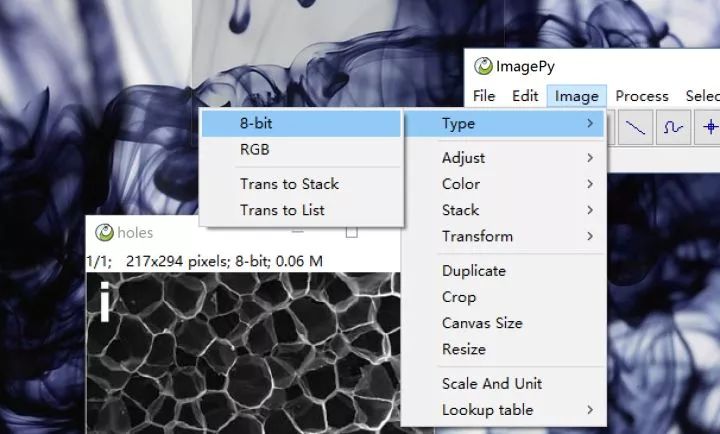Image resolution: width=720 pixels, height=434 pixels.
Task: Select the freehand curve tool icon
Action: tap(673, 127)
